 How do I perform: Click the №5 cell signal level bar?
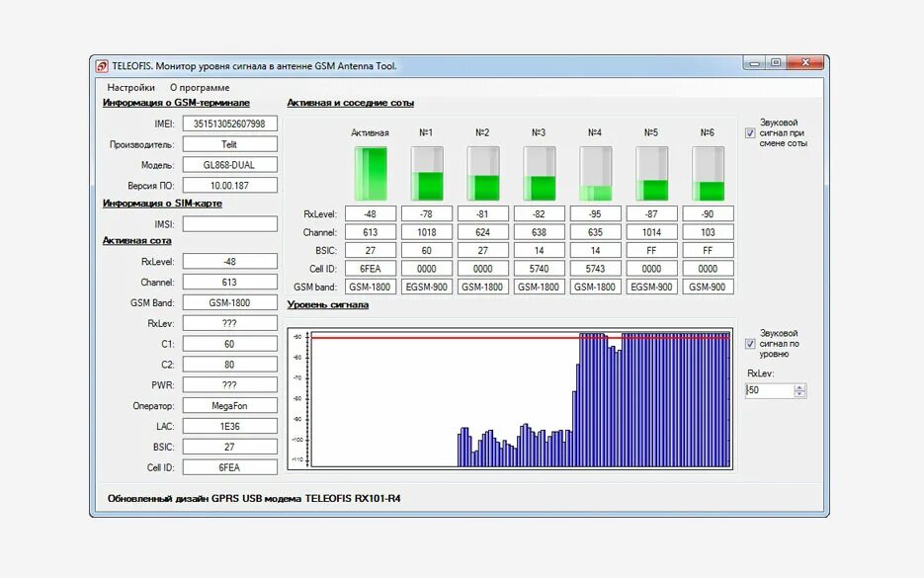(x=652, y=174)
